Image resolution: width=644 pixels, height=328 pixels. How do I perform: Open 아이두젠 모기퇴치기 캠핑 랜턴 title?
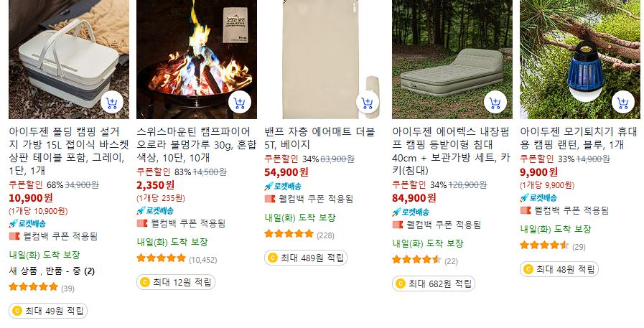pos(578,139)
